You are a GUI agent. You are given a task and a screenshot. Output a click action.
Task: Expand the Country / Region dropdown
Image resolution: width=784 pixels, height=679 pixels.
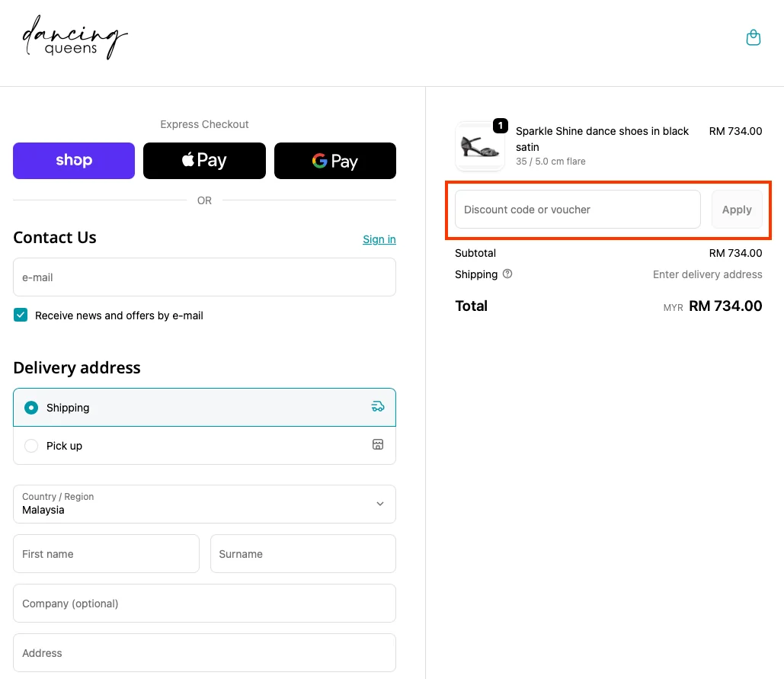204,504
